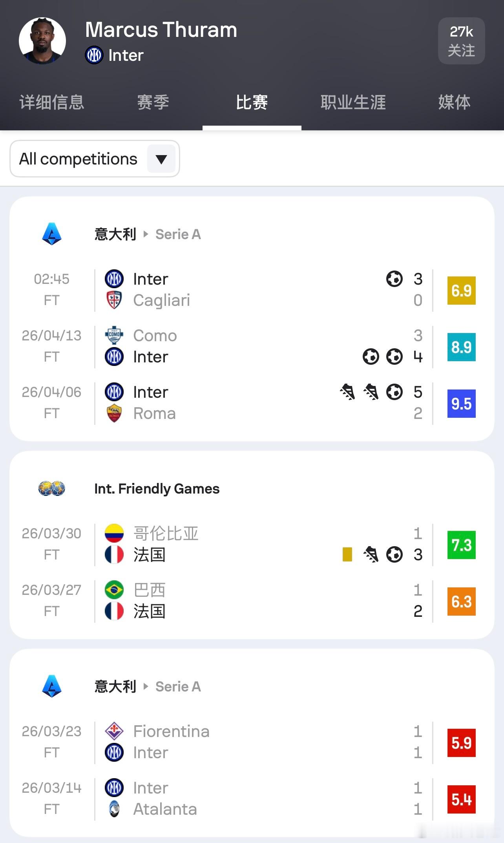The width and height of the screenshot is (504, 843).
Task: Go to the 媒体 tab
Action: [x=454, y=102]
